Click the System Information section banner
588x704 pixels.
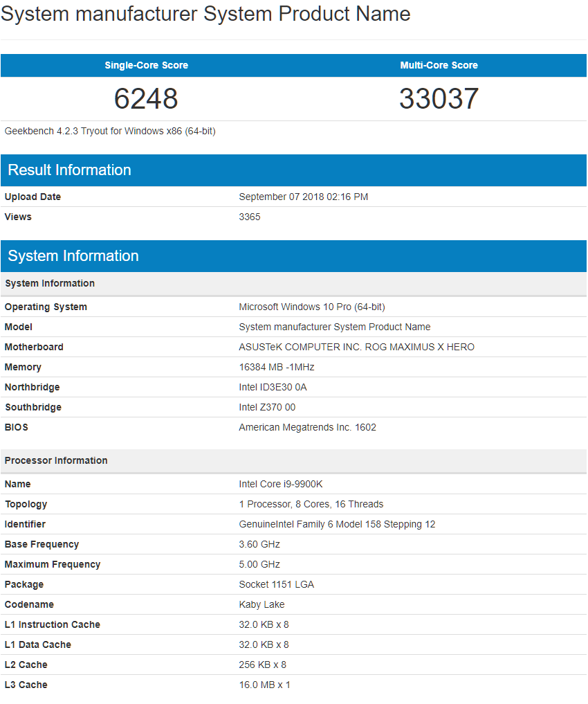[x=72, y=255]
